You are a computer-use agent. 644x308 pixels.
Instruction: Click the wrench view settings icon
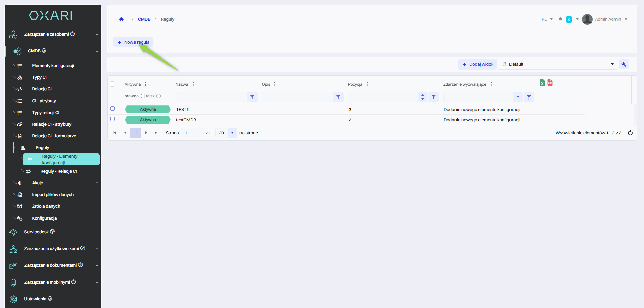click(624, 64)
